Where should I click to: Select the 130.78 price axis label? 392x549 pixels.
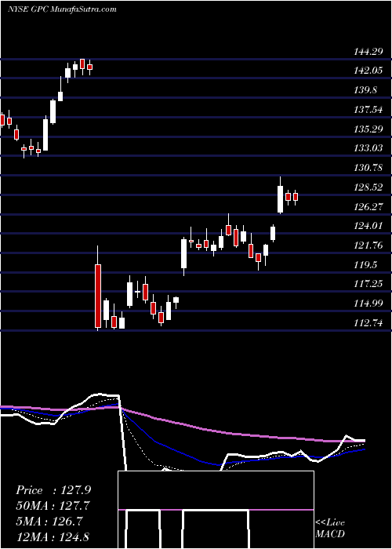tap(368, 168)
